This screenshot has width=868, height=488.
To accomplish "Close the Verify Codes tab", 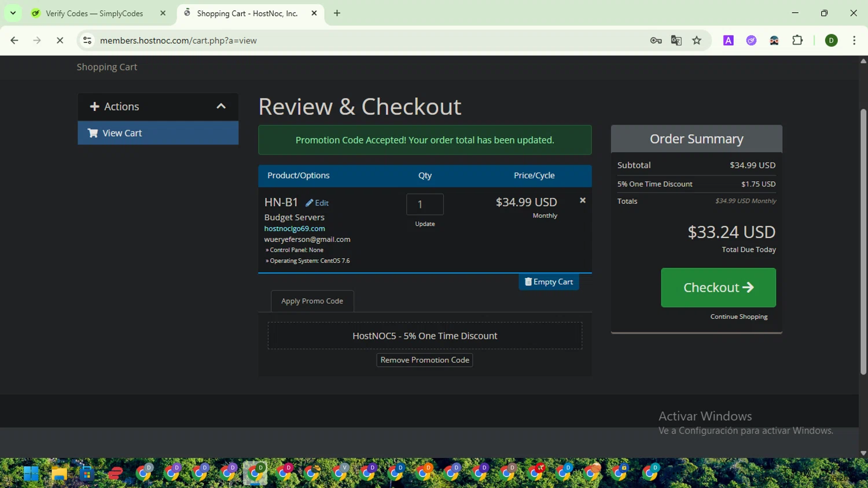I will click(163, 13).
